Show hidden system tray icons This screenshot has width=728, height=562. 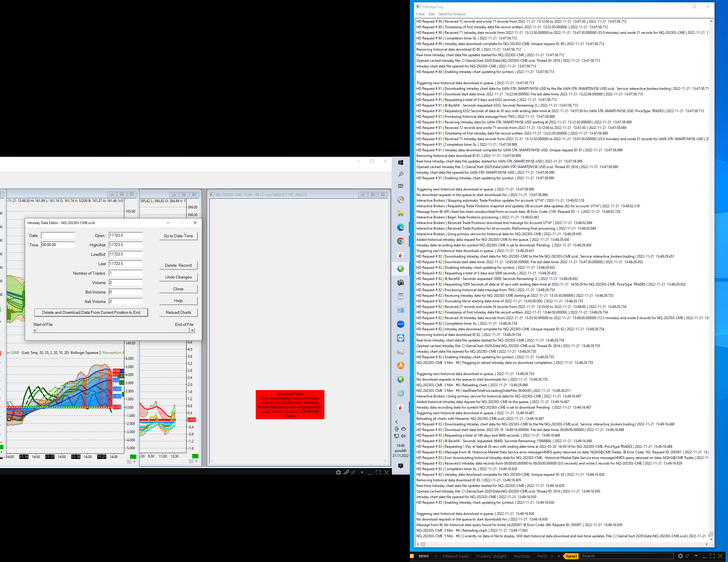click(396, 422)
